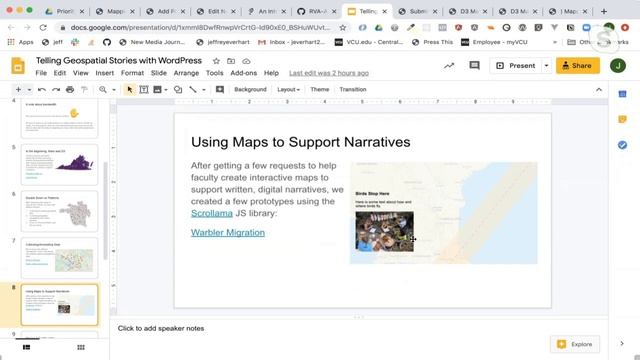This screenshot has height=360, width=640.
Task: Click the slide title Using Maps to Support Narratives
Action: click(x=301, y=142)
